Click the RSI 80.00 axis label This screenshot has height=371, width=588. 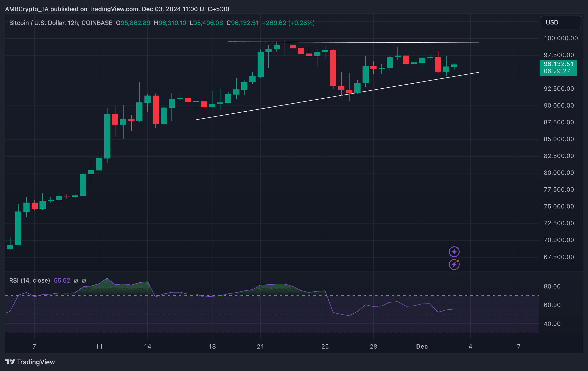pos(552,286)
